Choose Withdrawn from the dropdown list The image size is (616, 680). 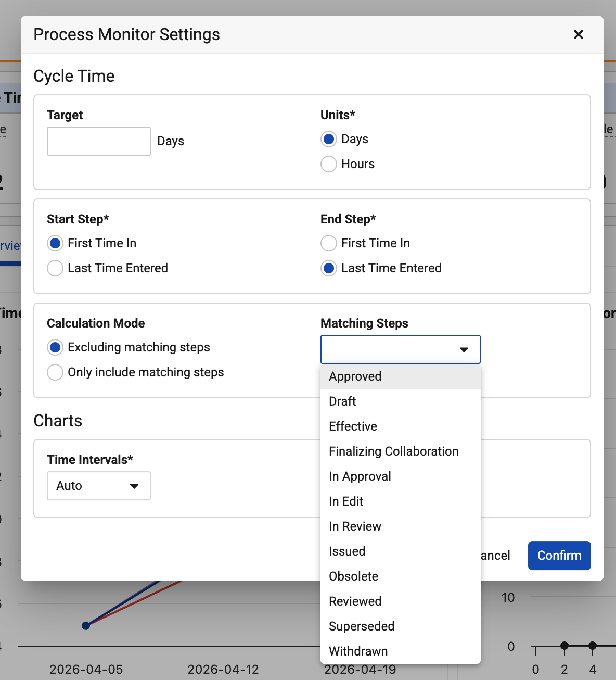tap(401, 651)
